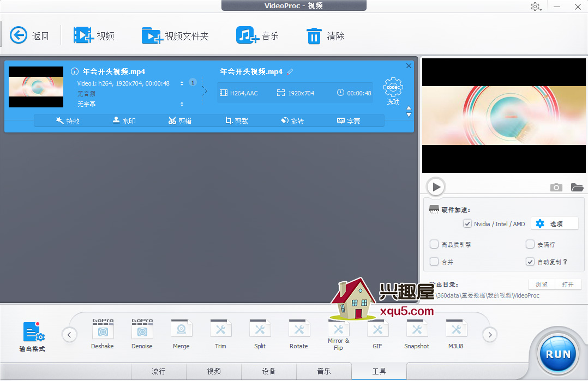The width and height of the screenshot is (588, 381).
Task: Toggle Nvidia / Intel / AMD hardware acceleration
Action: point(467,223)
